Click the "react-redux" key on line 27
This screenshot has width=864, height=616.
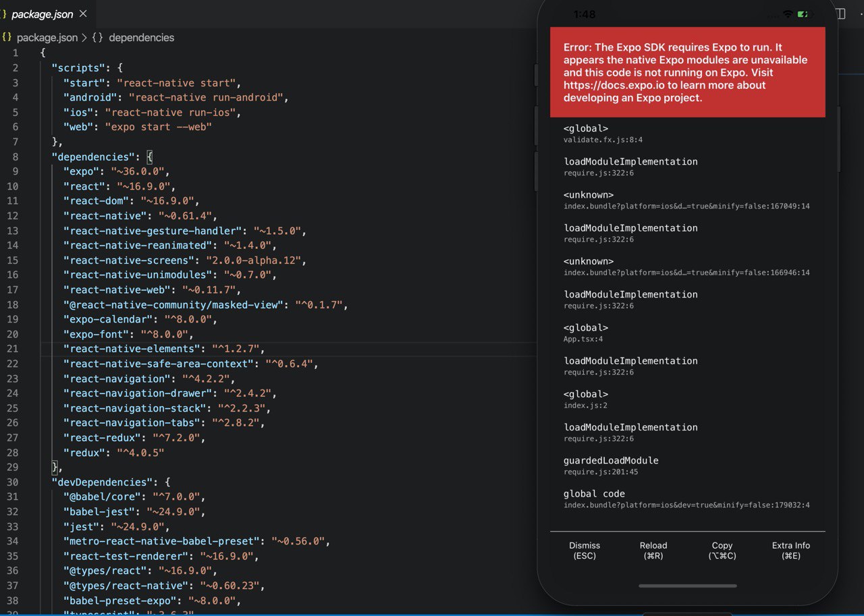click(101, 438)
